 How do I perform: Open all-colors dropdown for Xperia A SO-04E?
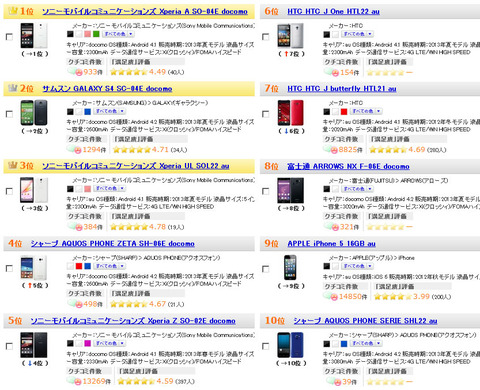(119, 34)
